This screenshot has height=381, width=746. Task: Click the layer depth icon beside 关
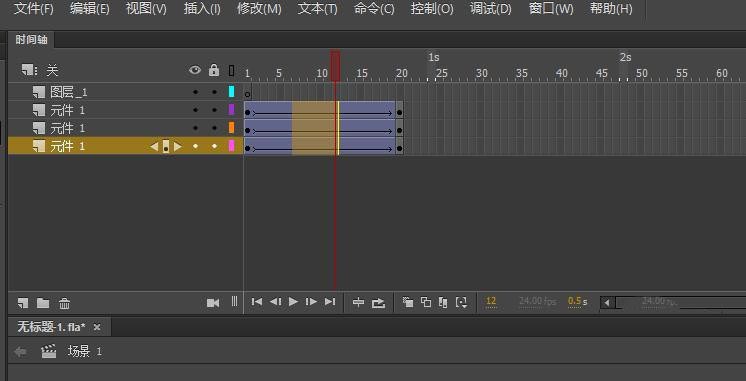pos(29,70)
